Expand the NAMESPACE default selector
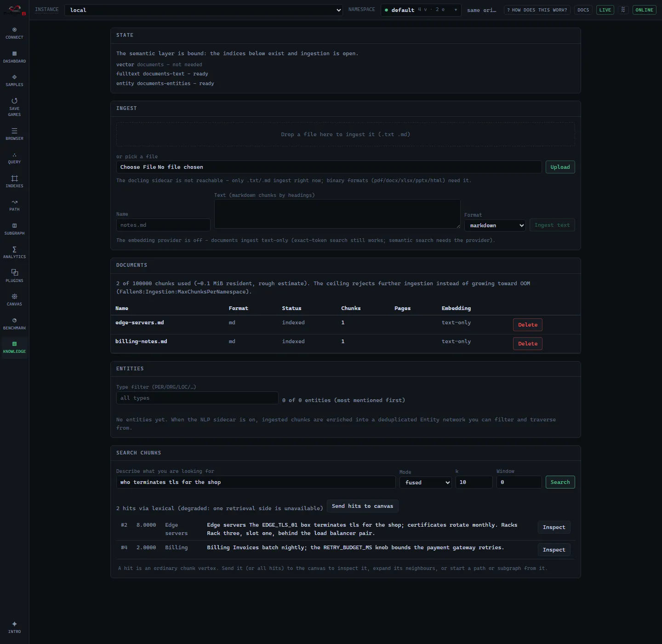This screenshot has height=644, width=662. (421, 10)
